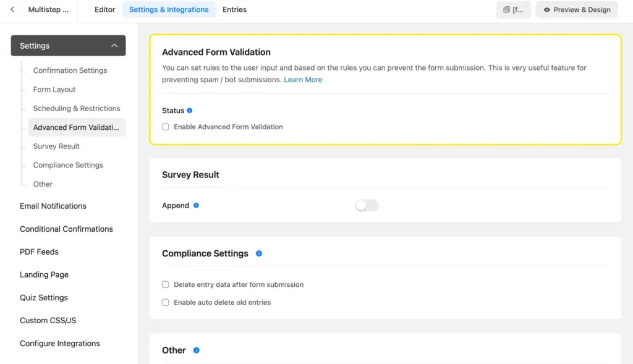633x364 pixels.
Task: Open Email Notifications settings
Action: pyautogui.click(x=53, y=206)
